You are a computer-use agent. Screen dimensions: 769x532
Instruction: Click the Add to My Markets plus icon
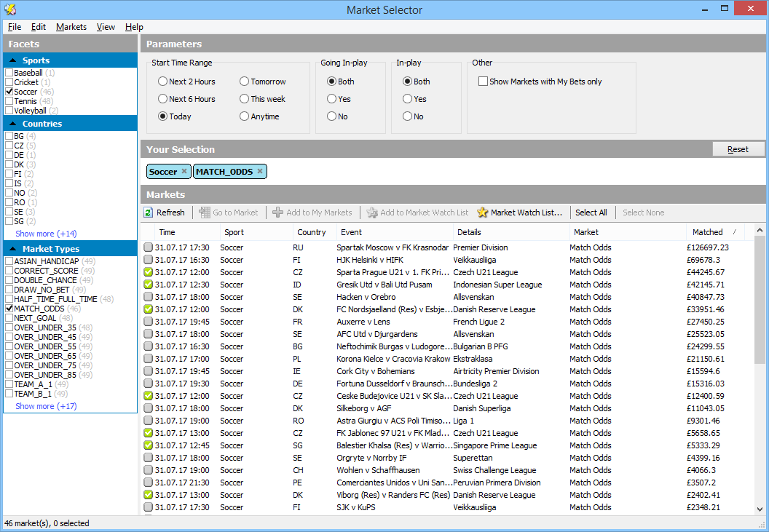(x=277, y=213)
